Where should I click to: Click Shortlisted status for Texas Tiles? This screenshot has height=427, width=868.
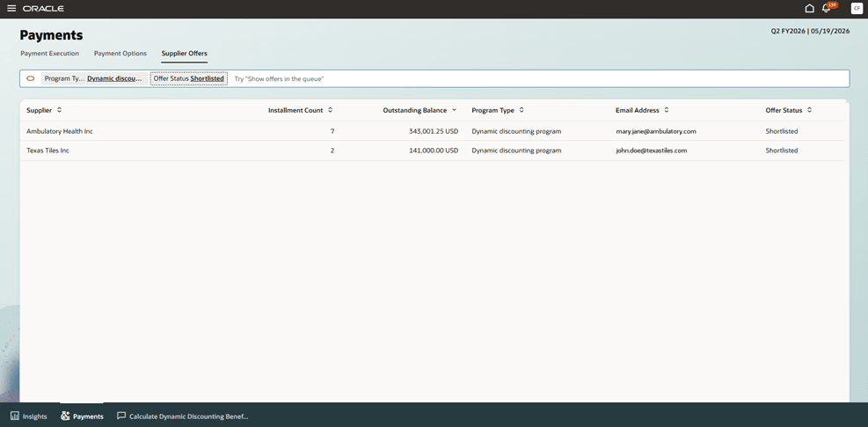click(782, 151)
